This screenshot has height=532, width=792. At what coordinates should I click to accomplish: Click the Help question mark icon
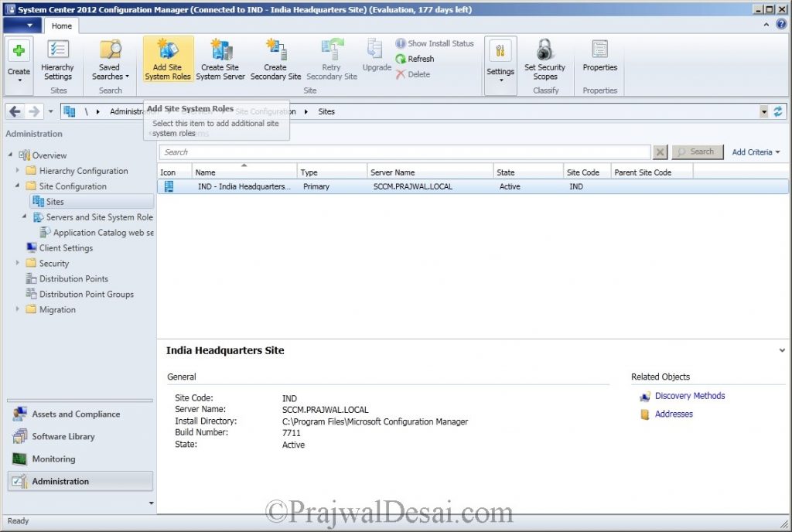pos(781,24)
